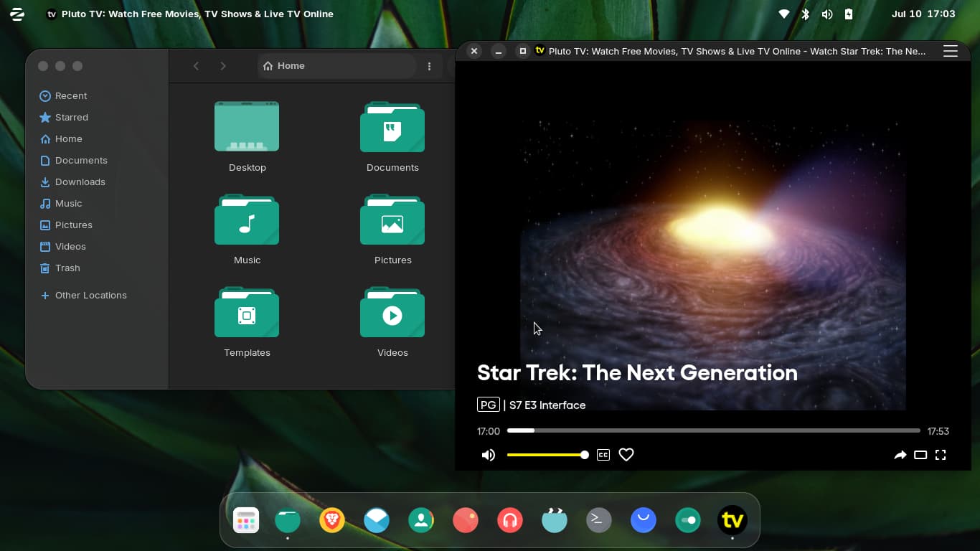Open the app grid from the dock

click(x=246, y=520)
